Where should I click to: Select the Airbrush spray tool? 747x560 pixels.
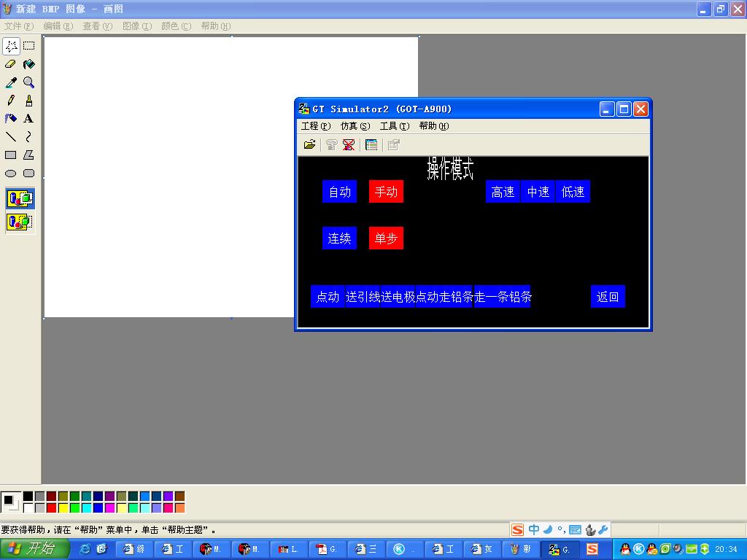[x=11, y=119]
